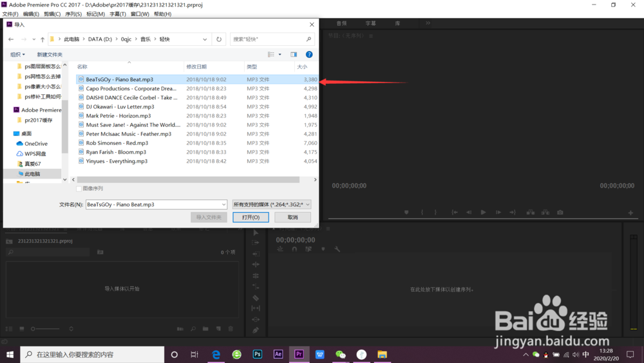Click in the search 轻快 field
This screenshot has height=363, width=644.
(272, 39)
